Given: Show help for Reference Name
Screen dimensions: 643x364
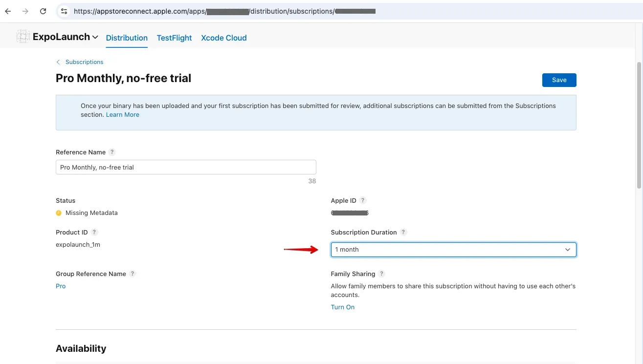Looking at the screenshot, I should coord(112,152).
